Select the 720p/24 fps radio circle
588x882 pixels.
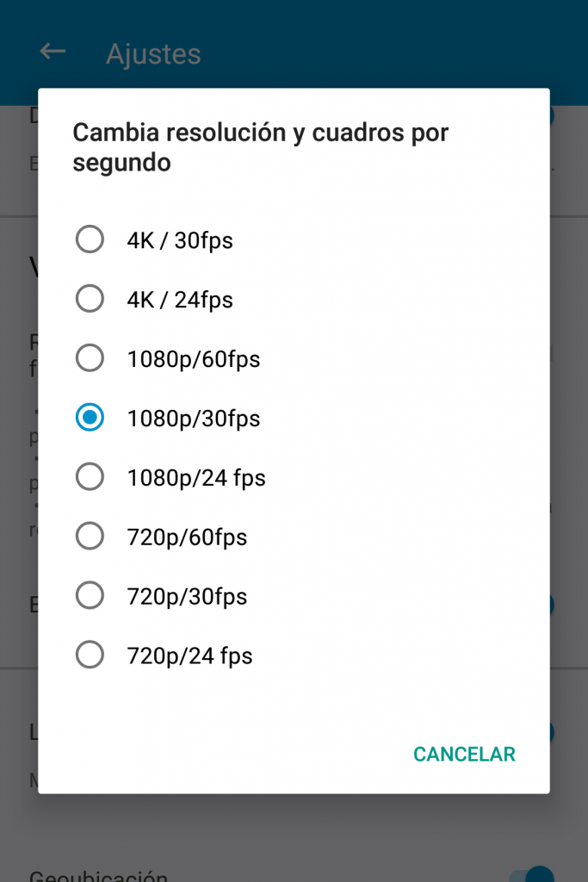90,655
